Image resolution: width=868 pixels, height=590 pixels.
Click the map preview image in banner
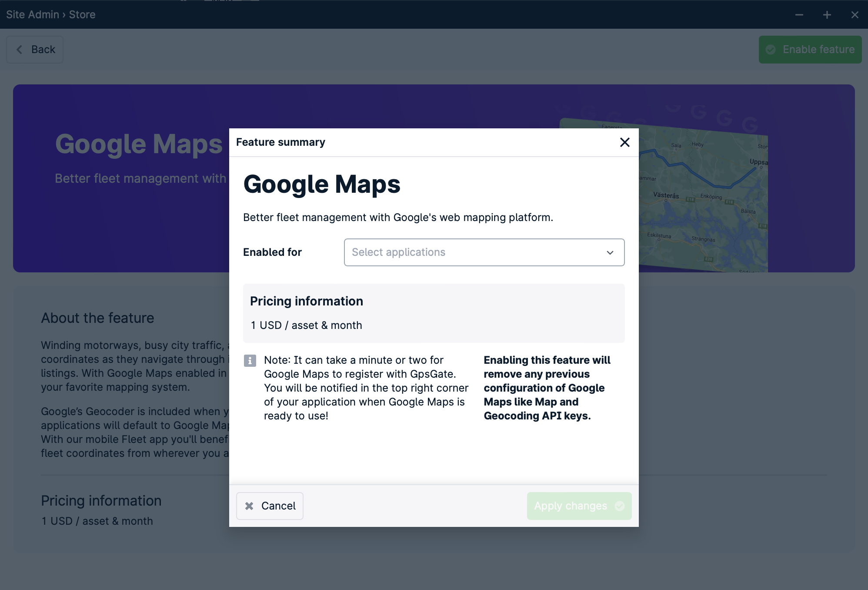[x=703, y=194]
